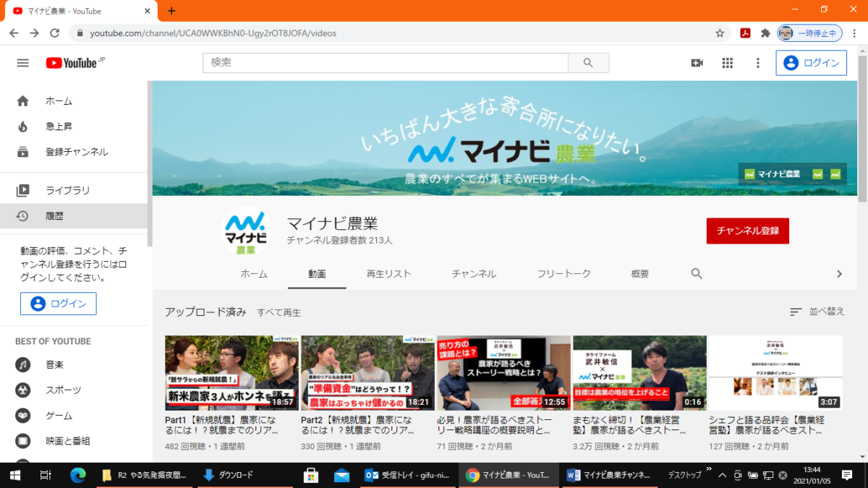
Task: Switch to the 再生リスト tab
Action: (388, 274)
